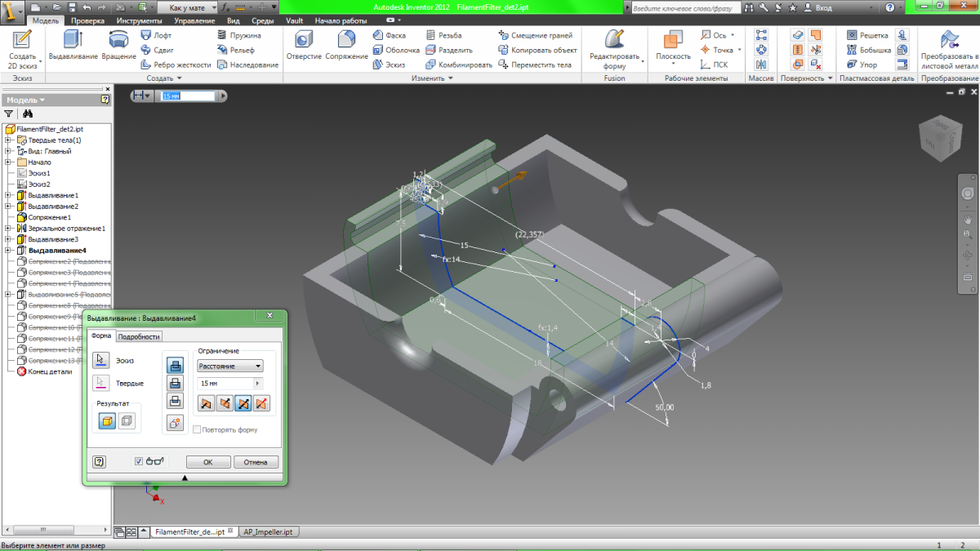
Task: Expand the Выдавливание1 tree node
Action: 7,196
